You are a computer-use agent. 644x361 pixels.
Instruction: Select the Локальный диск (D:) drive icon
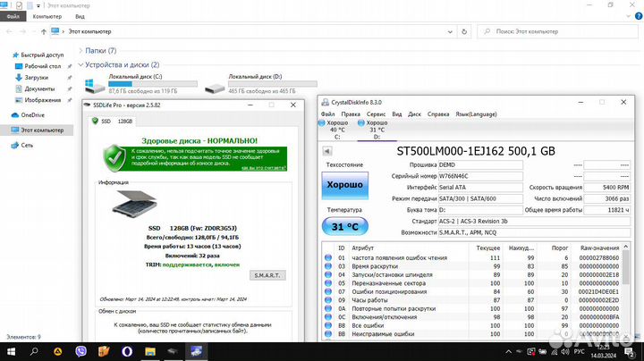tap(215, 88)
